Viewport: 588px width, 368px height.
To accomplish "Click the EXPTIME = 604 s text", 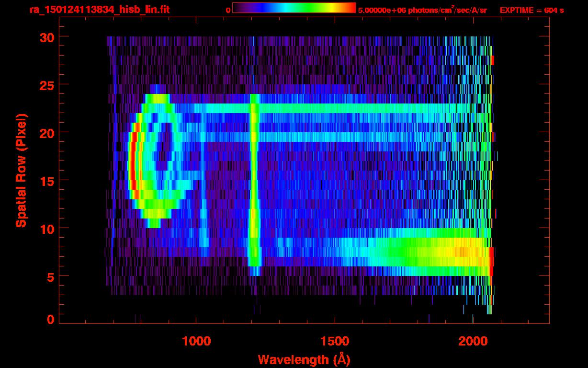I will tap(531, 10).
